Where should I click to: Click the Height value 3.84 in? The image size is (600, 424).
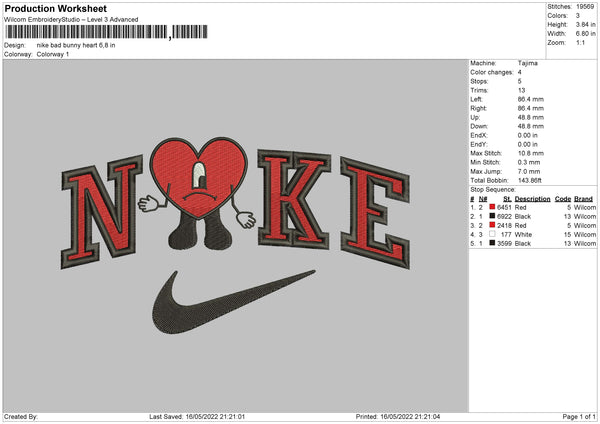[585, 24]
